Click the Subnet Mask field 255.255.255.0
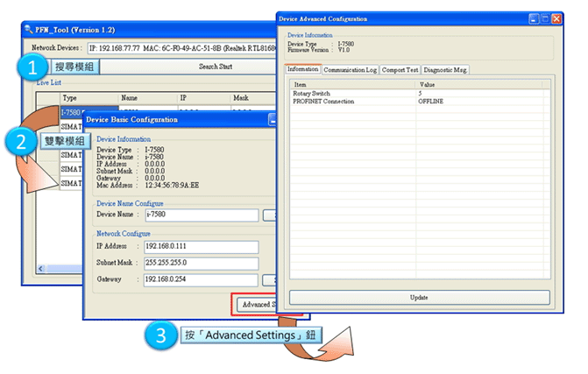 [x=202, y=263]
